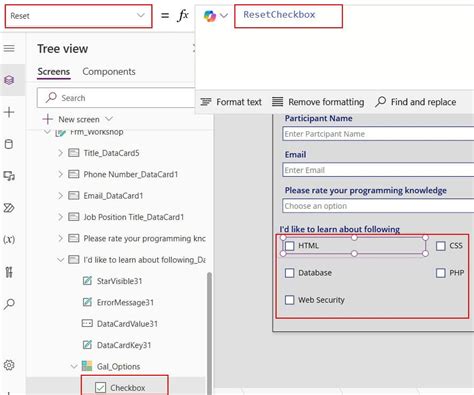474x395 pixels.
Task: Click the Phone Number_DataCard1 card icon
Action: [74, 174]
